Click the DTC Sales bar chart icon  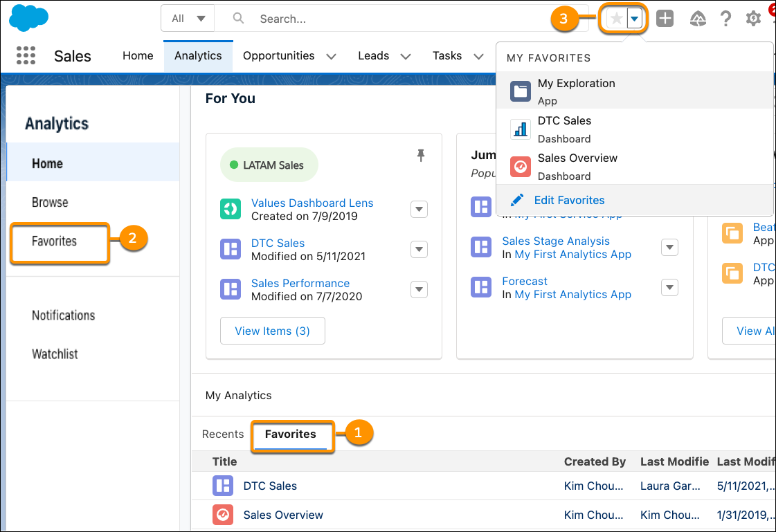pyautogui.click(x=520, y=129)
